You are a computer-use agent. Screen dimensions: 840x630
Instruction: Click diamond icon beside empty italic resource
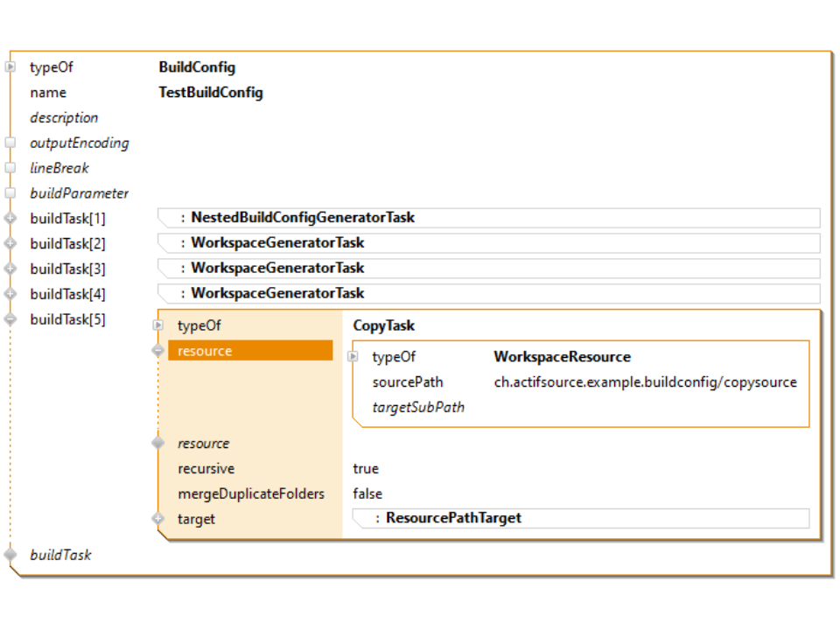pos(158,444)
